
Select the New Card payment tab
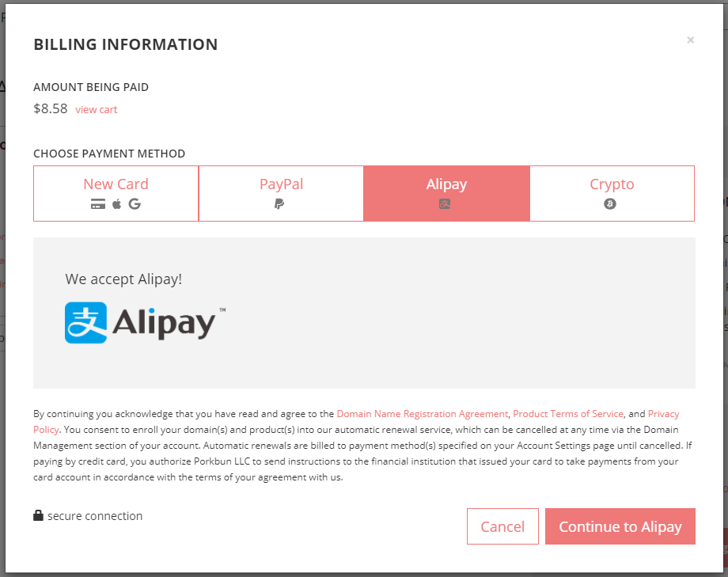(116, 193)
